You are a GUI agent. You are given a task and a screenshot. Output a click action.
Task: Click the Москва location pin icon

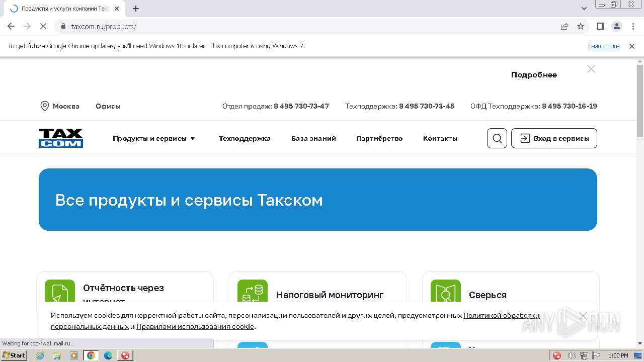[44, 106]
